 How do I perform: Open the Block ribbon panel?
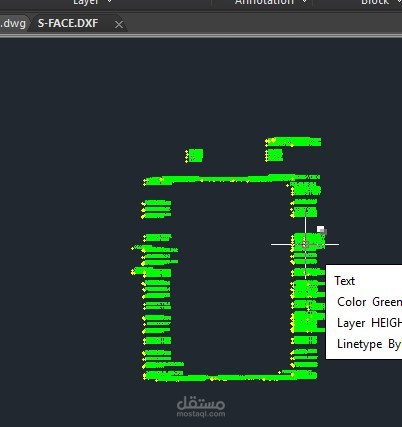pyautogui.click(x=380, y=2)
